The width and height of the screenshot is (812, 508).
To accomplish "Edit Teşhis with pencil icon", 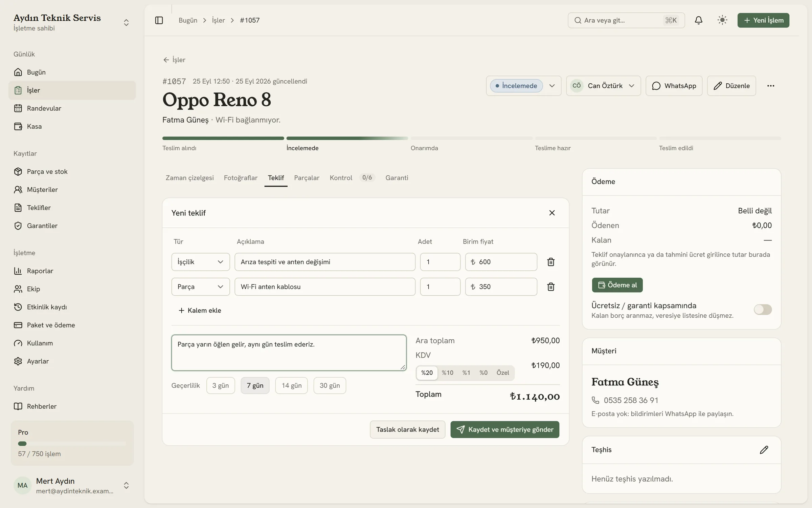I will [764, 450].
